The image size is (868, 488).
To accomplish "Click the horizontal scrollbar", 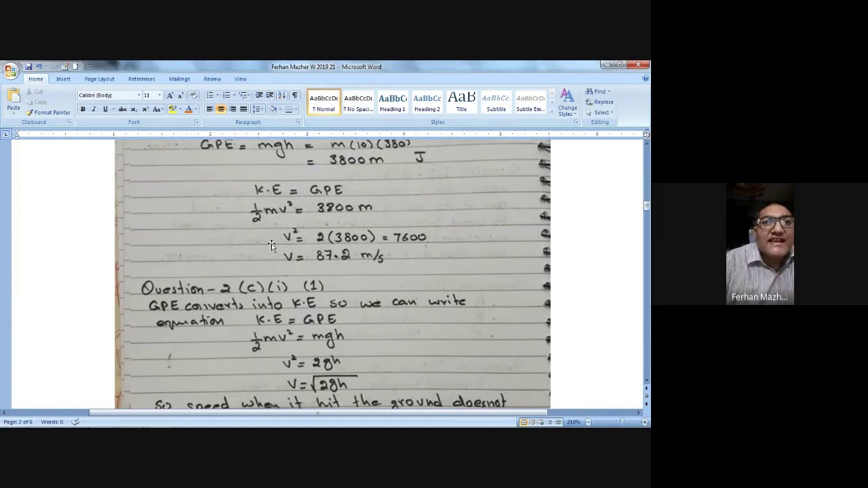I will click(318, 412).
